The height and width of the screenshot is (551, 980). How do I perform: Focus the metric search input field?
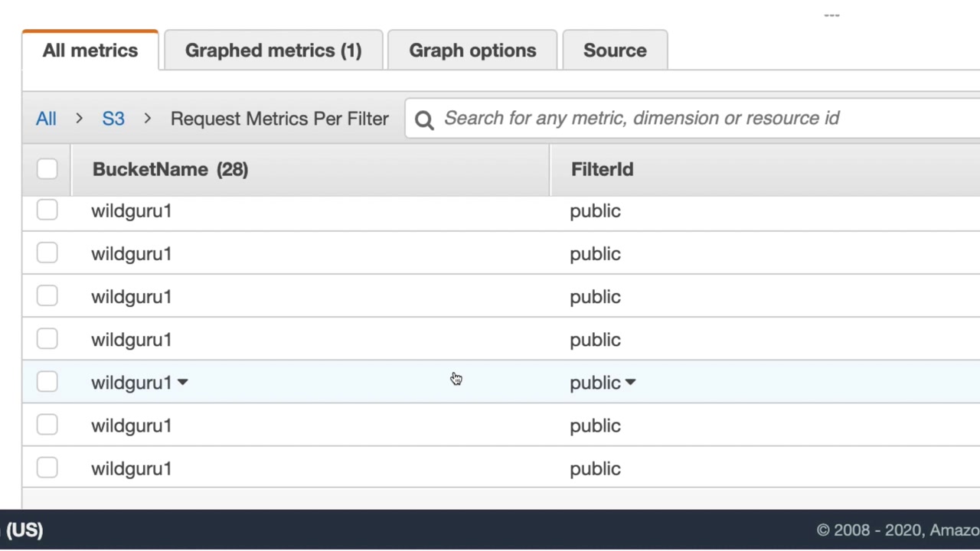click(689, 118)
